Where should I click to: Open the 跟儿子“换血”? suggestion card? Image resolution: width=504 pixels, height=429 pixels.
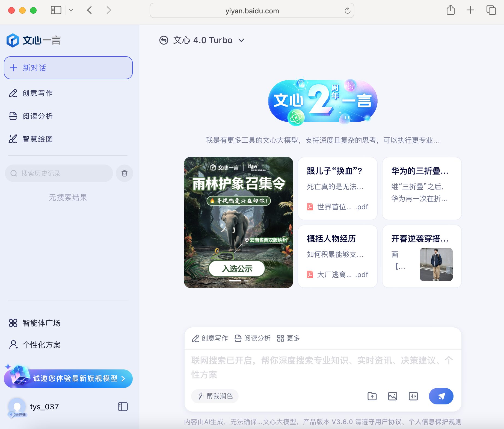tap(338, 189)
